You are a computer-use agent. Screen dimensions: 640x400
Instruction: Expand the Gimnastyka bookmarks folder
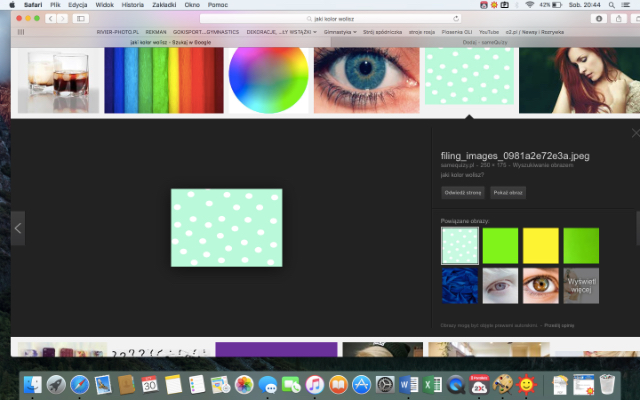tap(338, 32)
